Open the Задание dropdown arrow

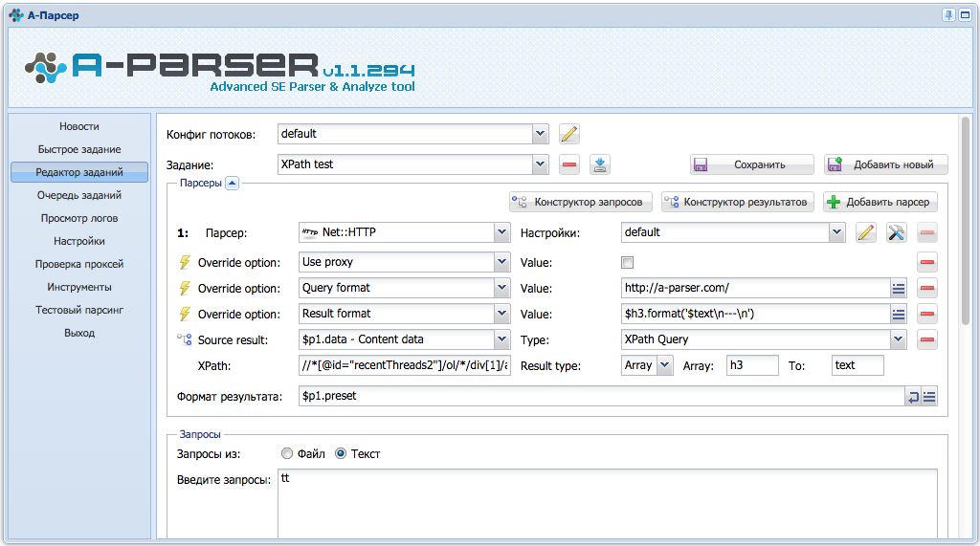(541, 164)
